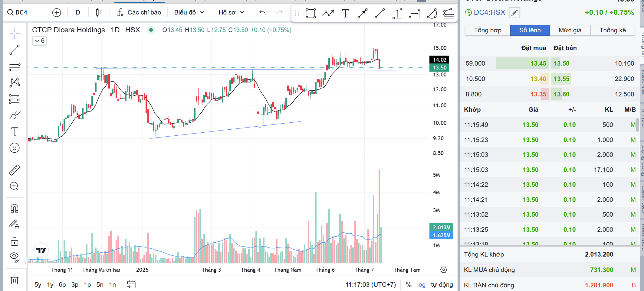Open the candlestick chart type selector
Viewport: 644px width, 291px height.
[x=99, y=12]
